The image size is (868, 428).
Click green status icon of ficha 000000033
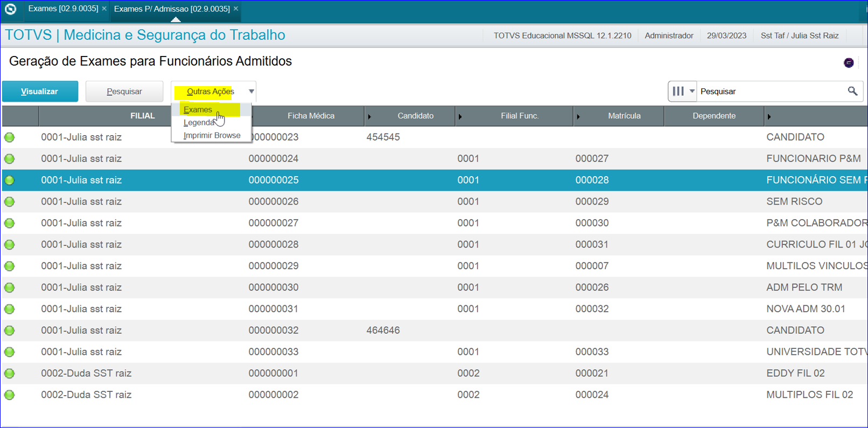pos(10,352)
